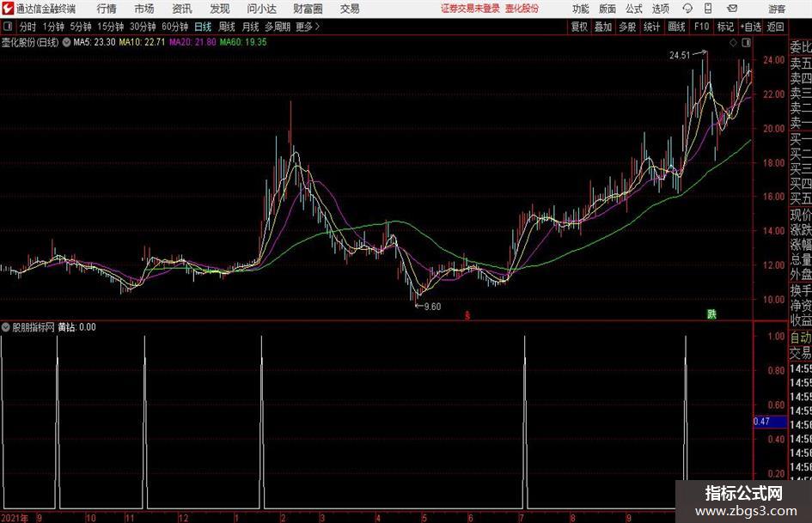Viewport: 812px width, 523px height.
Task: Click month 12 on time axis
Action: click(183, 518)
